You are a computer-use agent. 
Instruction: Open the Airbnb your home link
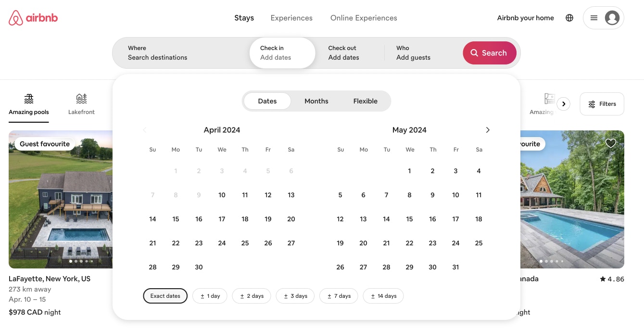coord(525,18)
